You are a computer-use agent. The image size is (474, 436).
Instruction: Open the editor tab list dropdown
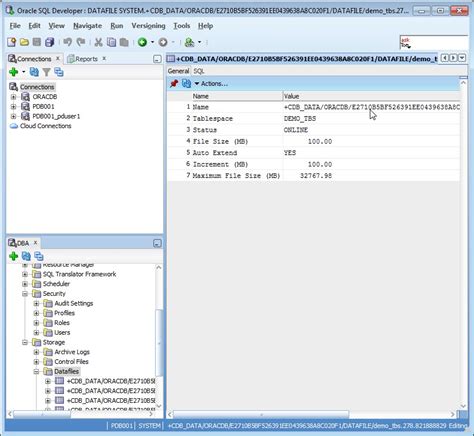[x=462, y=58]
